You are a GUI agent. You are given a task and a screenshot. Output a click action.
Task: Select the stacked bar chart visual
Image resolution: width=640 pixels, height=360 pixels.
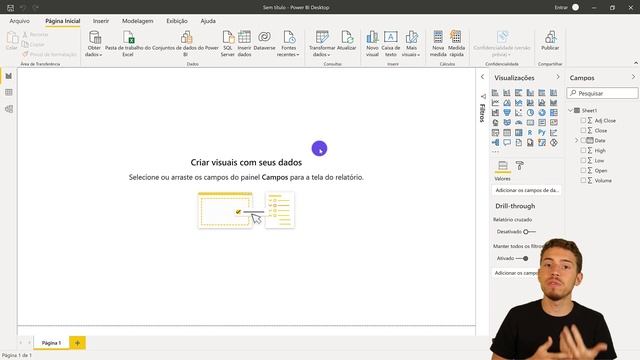[495, 93]
